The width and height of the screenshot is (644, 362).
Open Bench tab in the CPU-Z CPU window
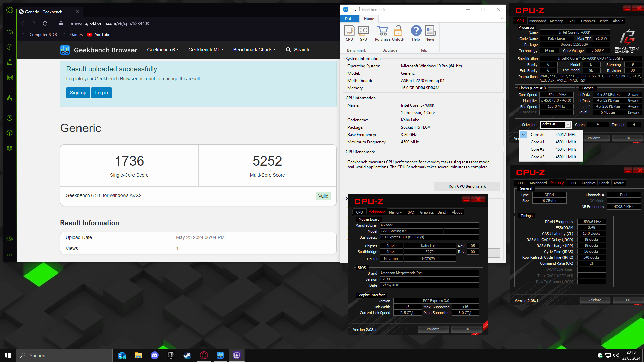(x=603, y=21)
